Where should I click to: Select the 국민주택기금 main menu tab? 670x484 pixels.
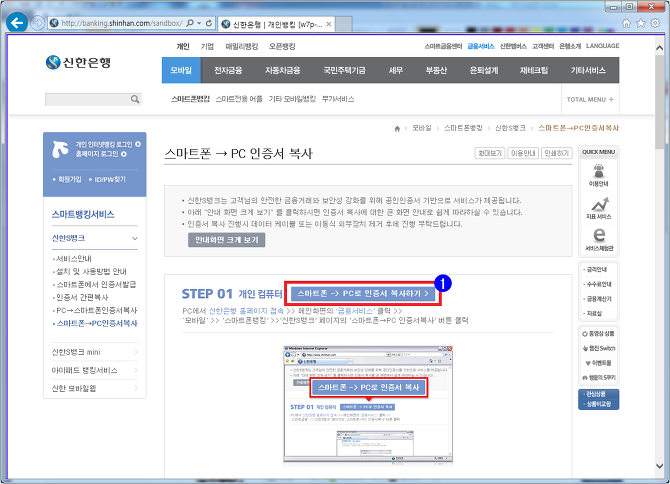pos(344,70)
